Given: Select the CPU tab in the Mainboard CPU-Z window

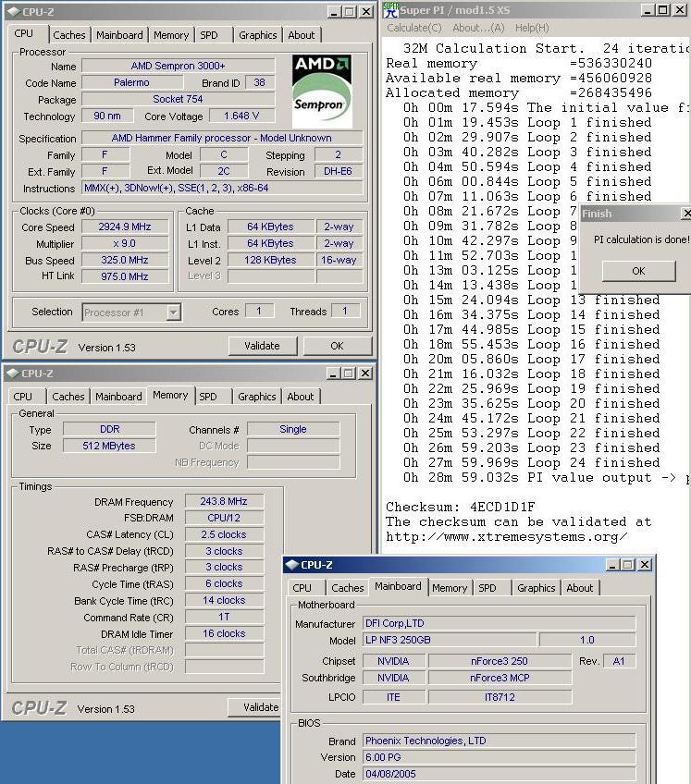Looking at the screenshot, I should [x=302, y=588].
